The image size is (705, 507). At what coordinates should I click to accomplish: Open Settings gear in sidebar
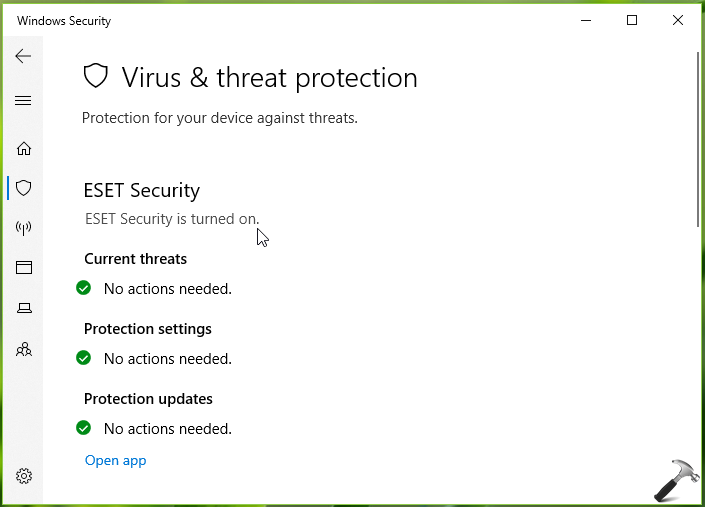point(24,476)
